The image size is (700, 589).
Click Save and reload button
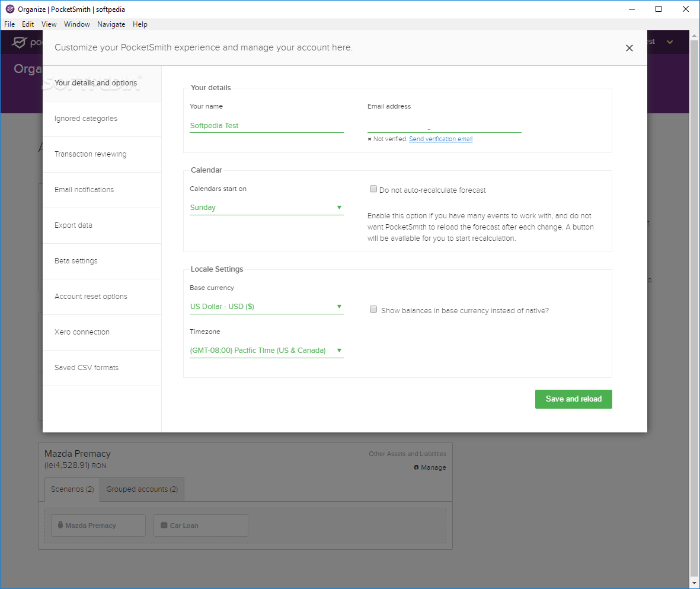pyautogui.click(x=573, y=399)
